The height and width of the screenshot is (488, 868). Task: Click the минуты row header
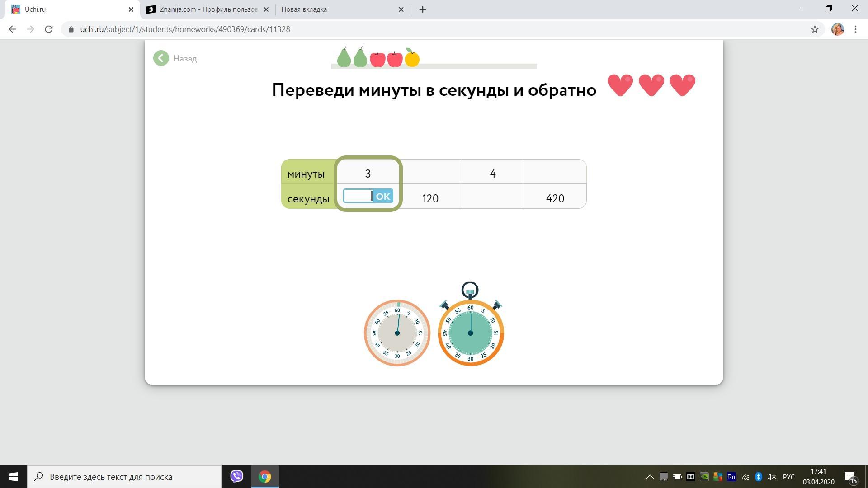pyautogui.click(x=308, y=172)
